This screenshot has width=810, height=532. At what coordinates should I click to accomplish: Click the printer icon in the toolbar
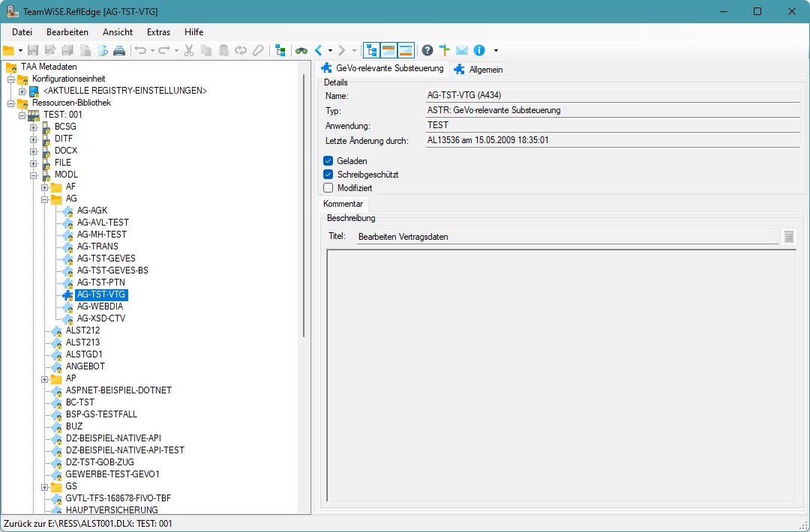118,50
